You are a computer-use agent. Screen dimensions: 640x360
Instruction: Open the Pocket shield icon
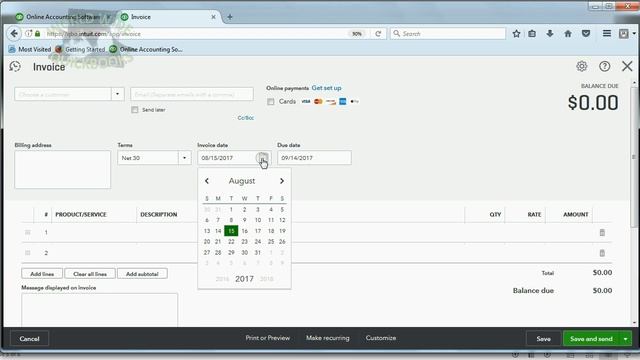tap(586, 33)
